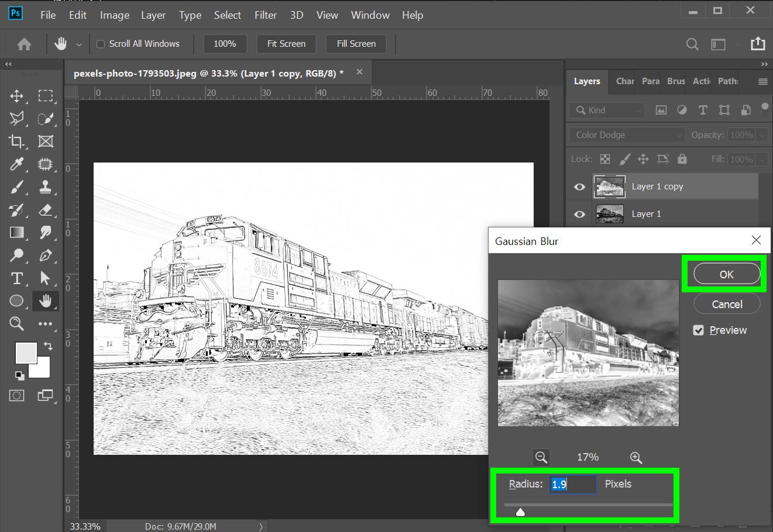Select the Eraser tool
Screen dimensions: 773x532
point(45,210)
